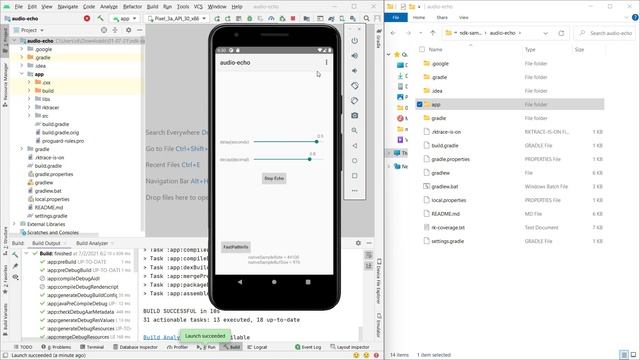Expand the .google folder in project tree
640x360 pixels.
22,49
